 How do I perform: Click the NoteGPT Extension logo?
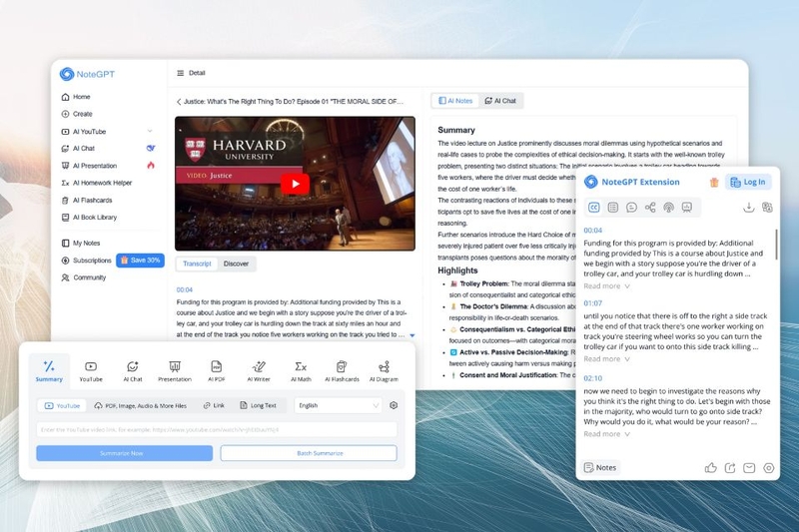click(x=591, y=182)
